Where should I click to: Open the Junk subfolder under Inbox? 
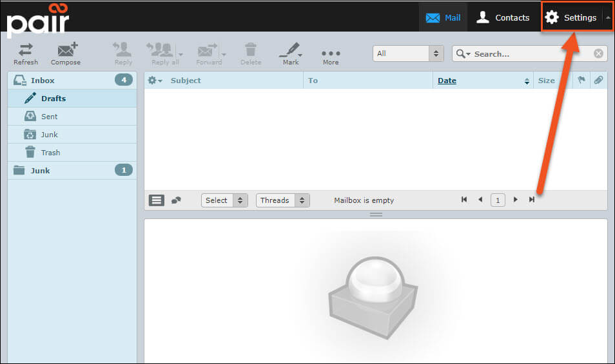click(72, 135)
